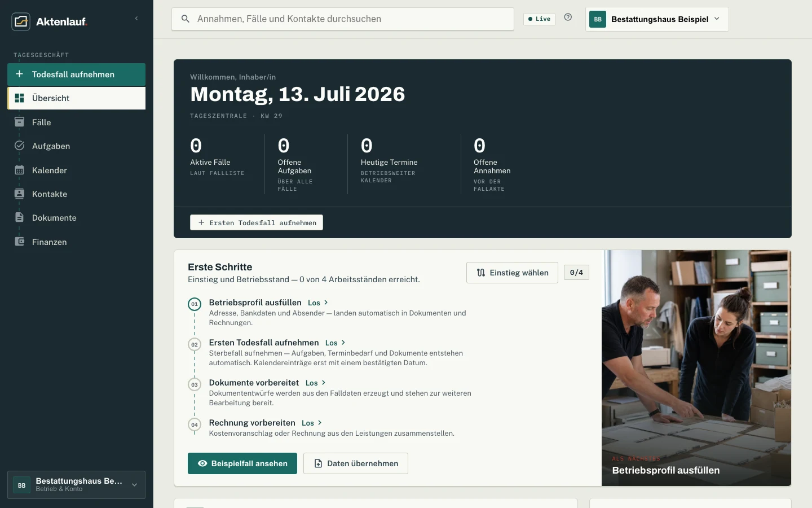Focus the search field for Annahmen, Fälle, Kontakte
812x508 pixels.
click(x=343, y=19)
